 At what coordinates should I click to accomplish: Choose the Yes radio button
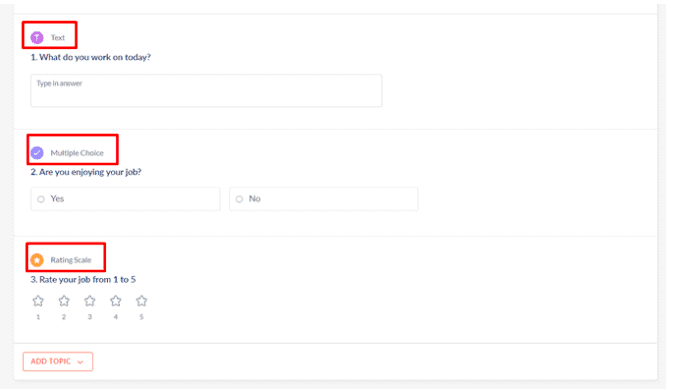point(41,199)
